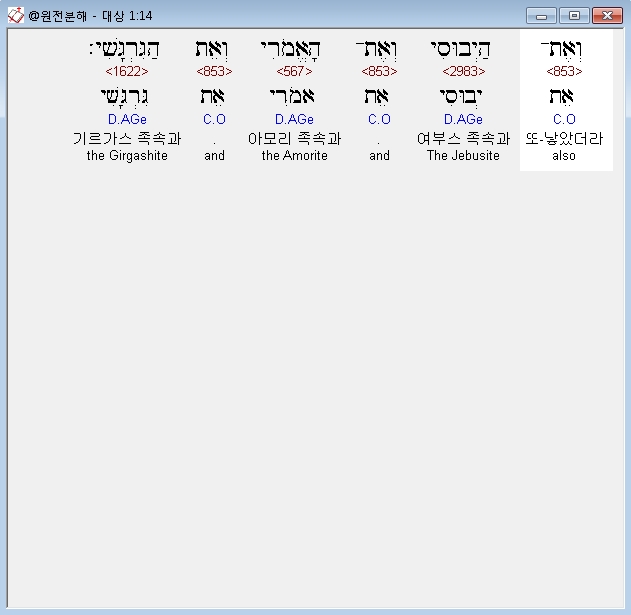This screenshot has height=615, width=631.
Task: Open Strong's number <1622>
Action: [127, 71]
